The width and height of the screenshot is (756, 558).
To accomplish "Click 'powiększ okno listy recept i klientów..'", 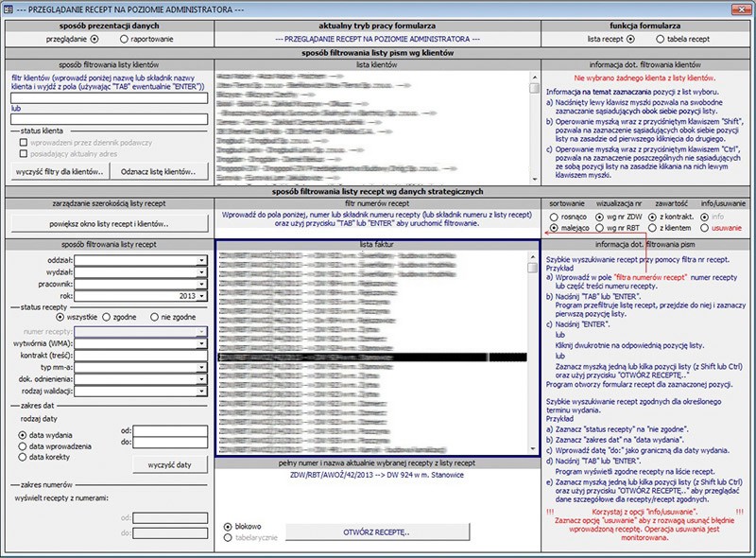I will pyautogui.click(x=109, y=224).
